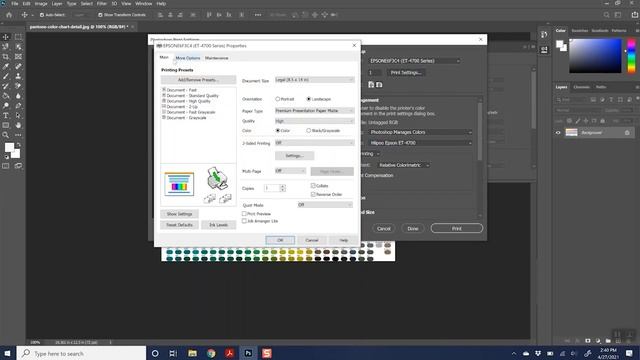Open printer selection dropdown in Print Settings
This screenshot has width=640, height=360.
pos(415,61)
